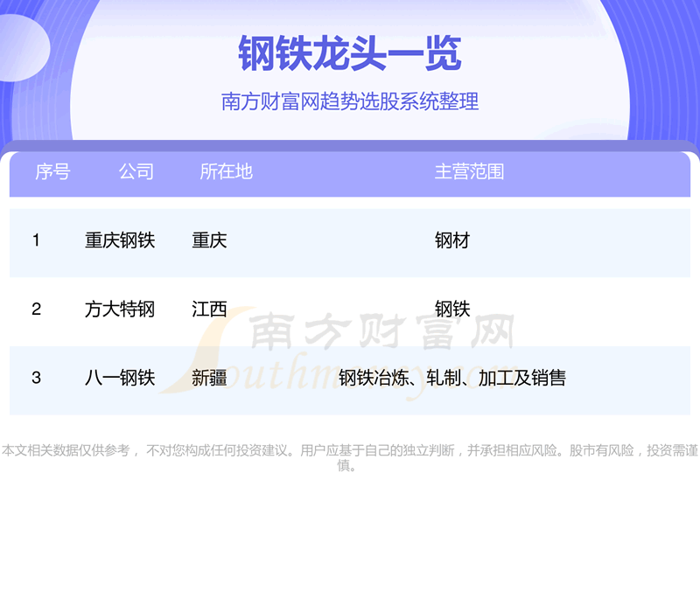
Task: Select the subtitle 南方财富网趋势选股系统整理
Action: 350,101
